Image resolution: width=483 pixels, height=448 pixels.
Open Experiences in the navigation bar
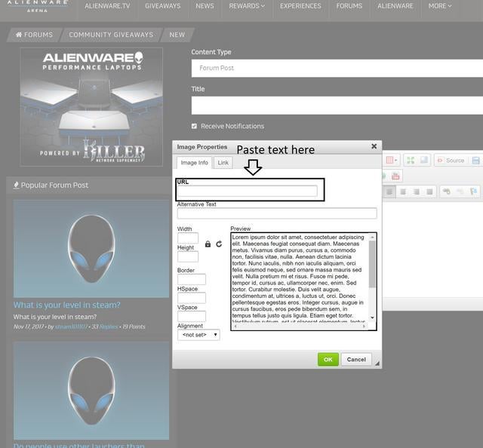[x=300, y=6]
